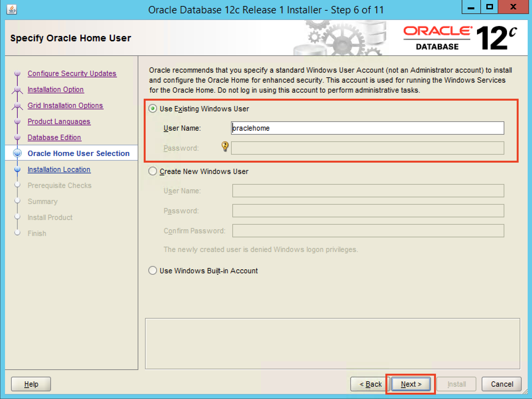Click the existing user User Name field
Image resolution: width=532 pixels, height=399 pixels.
(x=367, y=128)
